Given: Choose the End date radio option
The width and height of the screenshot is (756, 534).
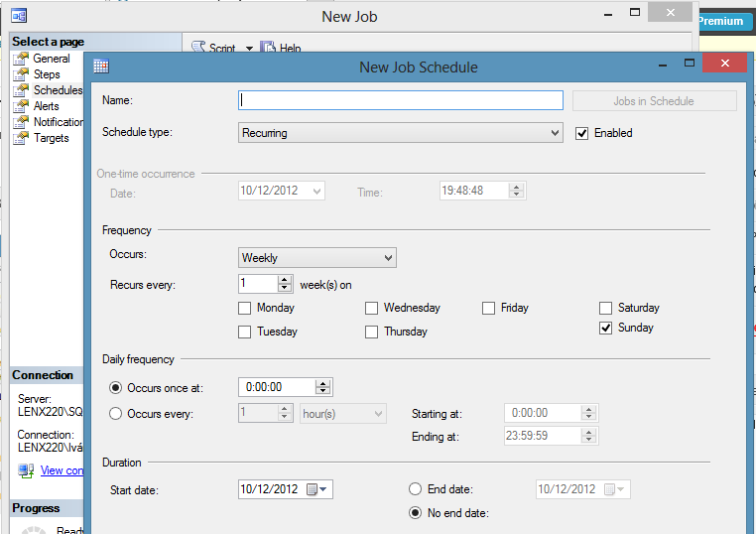Looking at the screenshot, I should (416, 489).
